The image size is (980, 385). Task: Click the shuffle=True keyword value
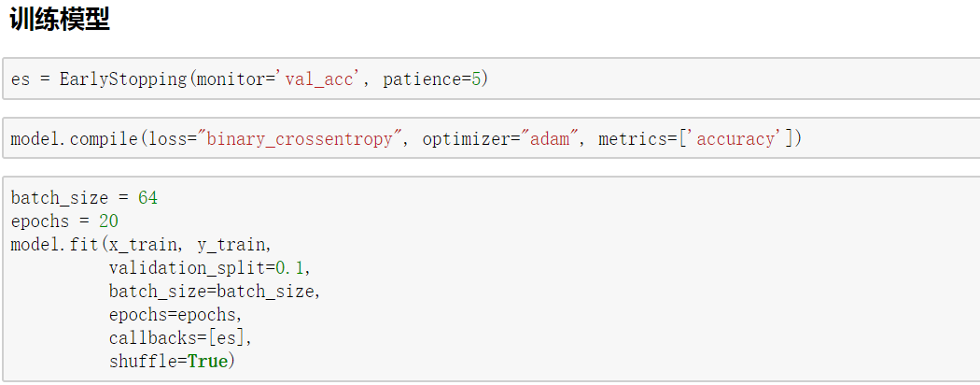coord(207,361)
